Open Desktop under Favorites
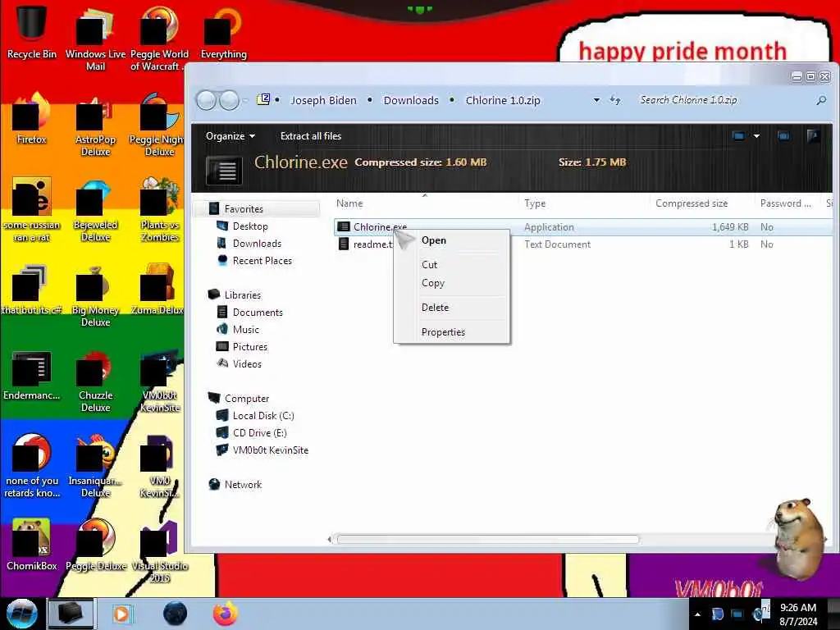This screenshot has width=840, height=630. pyautogui.click(x=250, y=226)
